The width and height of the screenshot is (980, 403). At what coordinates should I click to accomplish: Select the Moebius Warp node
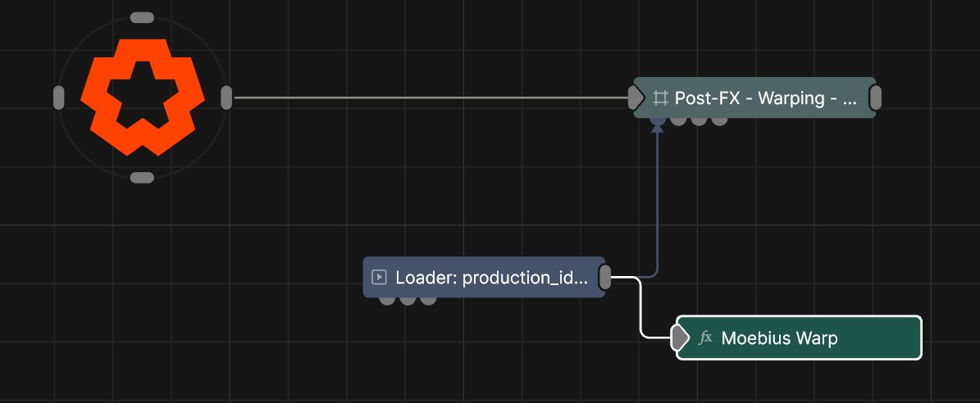799,337
